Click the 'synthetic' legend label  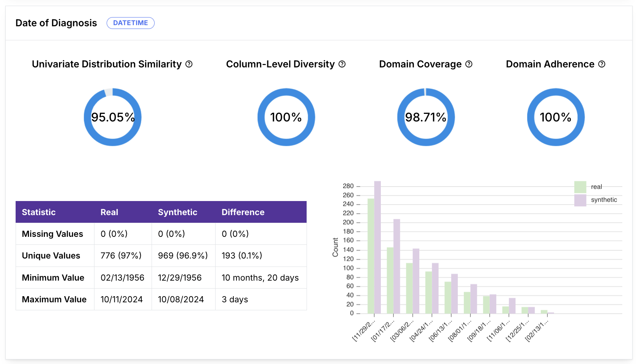pyautogui.click(x=604, y=200)
